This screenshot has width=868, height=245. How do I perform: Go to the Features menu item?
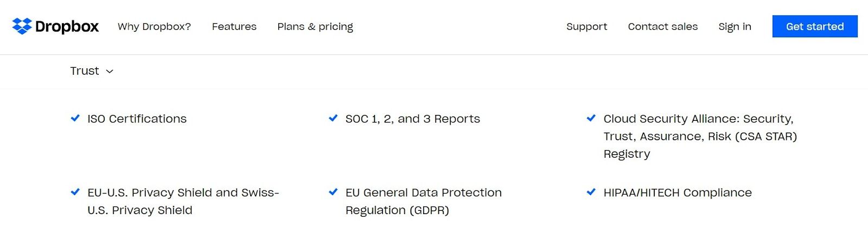pos(234,27)
